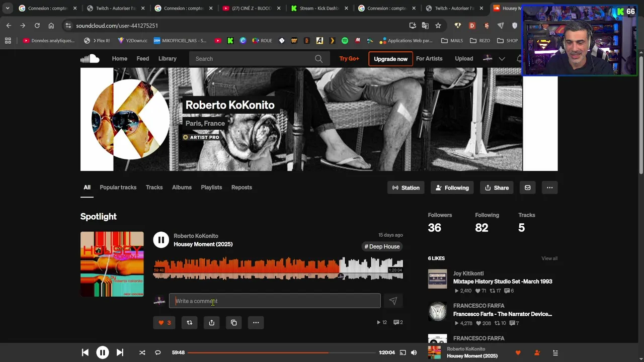Mute volume in the player bar

pos(414,352)
